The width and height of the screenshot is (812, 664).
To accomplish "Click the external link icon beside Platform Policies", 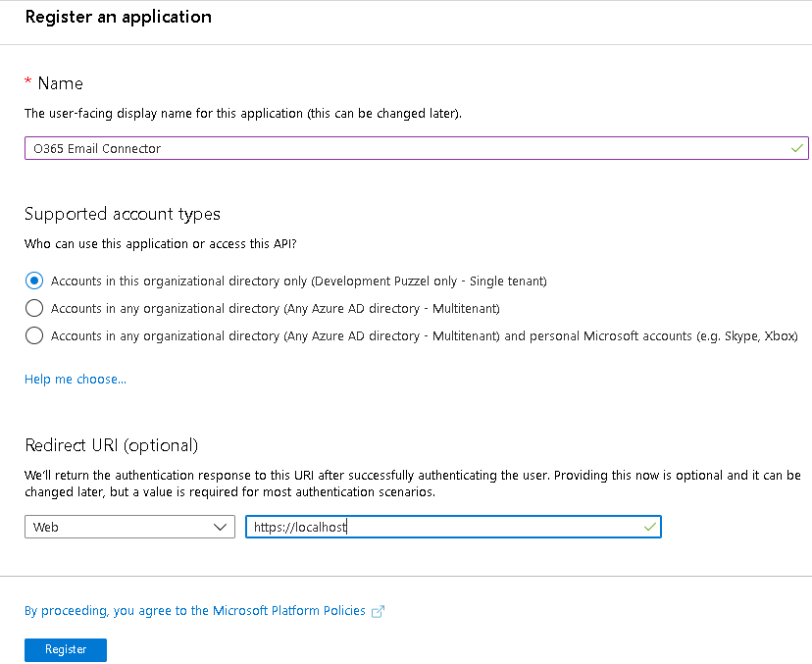I will point(378,611).
